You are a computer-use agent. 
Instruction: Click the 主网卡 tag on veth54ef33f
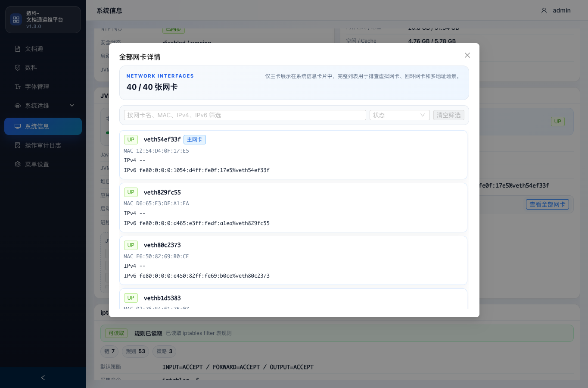pos(195,140)
